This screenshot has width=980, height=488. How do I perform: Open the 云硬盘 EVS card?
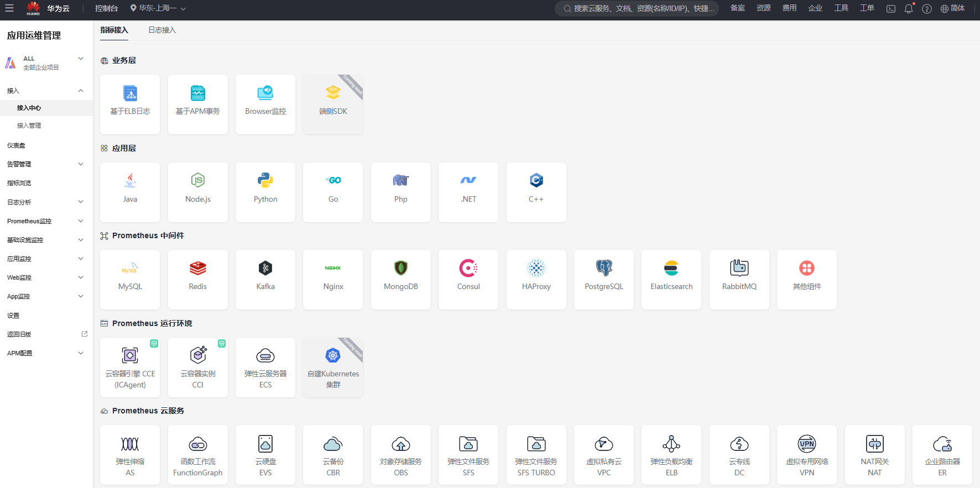pos(265,455)
